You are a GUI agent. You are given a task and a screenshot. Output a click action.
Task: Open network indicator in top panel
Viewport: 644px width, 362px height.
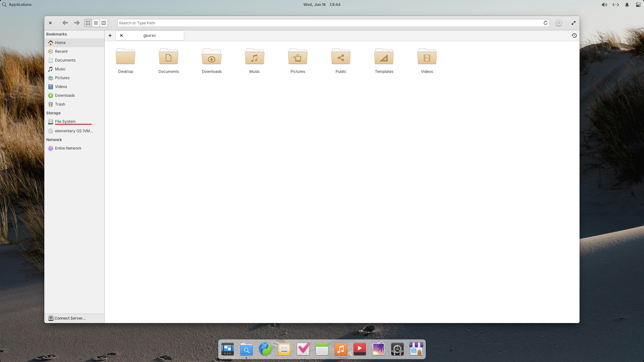tap(616, 5)
